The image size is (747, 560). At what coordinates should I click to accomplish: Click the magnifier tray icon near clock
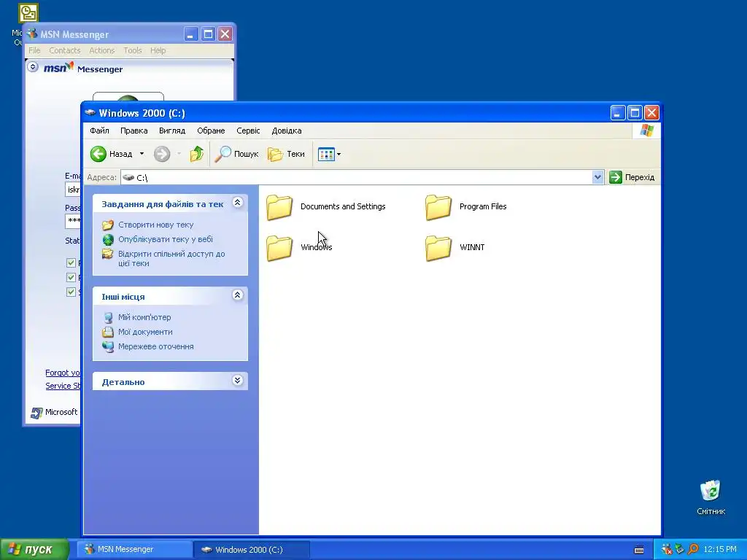pos(693,550)
